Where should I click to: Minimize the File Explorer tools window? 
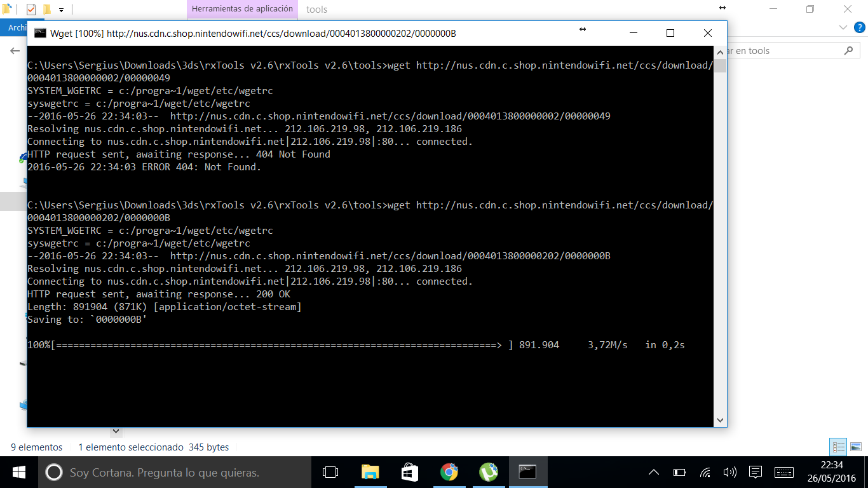coord(773,9)
